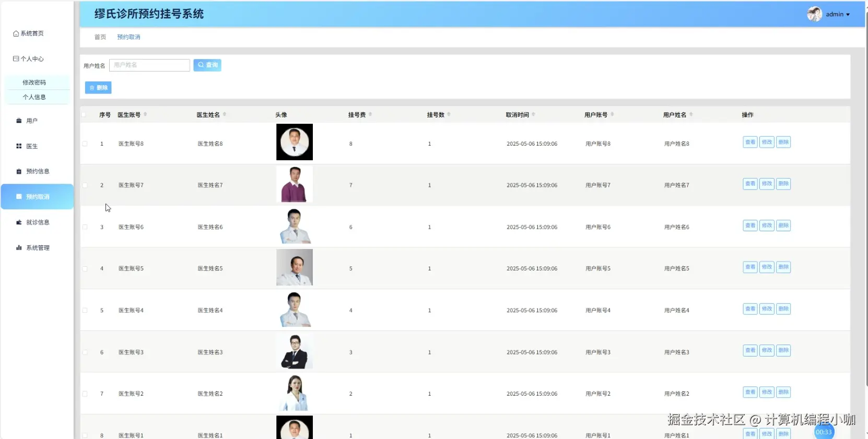Open doctor photo thumbnail in 医生姓名3 row

pos(295,351)
